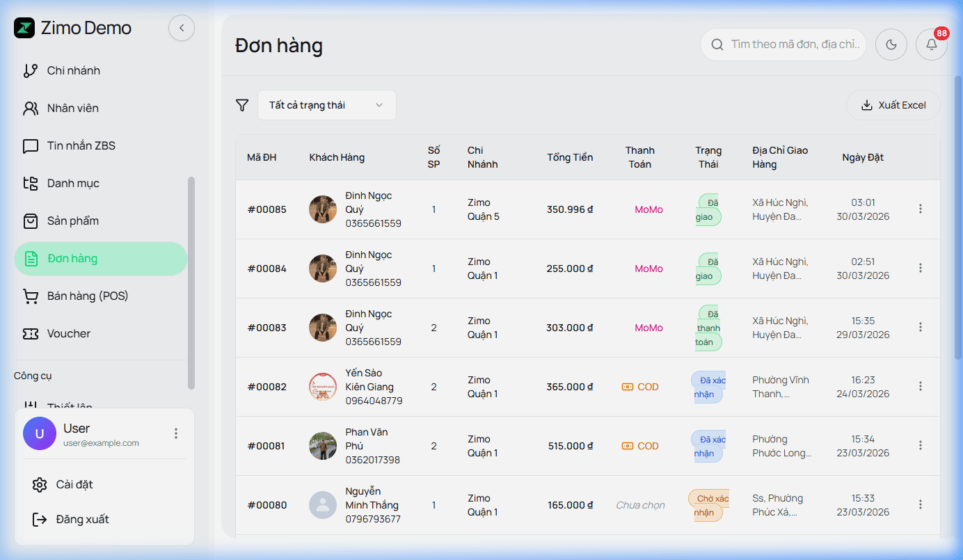
Task: Click the notification bell icon
Action: click(931, 45)
